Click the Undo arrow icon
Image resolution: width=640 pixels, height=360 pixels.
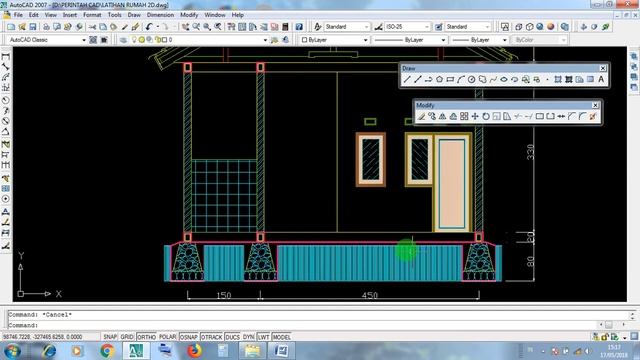(x=149, y=27)
